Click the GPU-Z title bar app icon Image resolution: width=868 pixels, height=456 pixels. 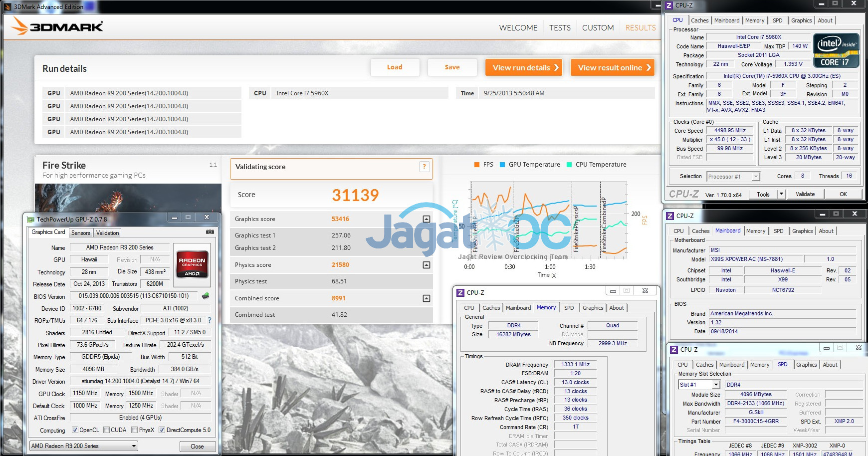[x=31, y=219]
